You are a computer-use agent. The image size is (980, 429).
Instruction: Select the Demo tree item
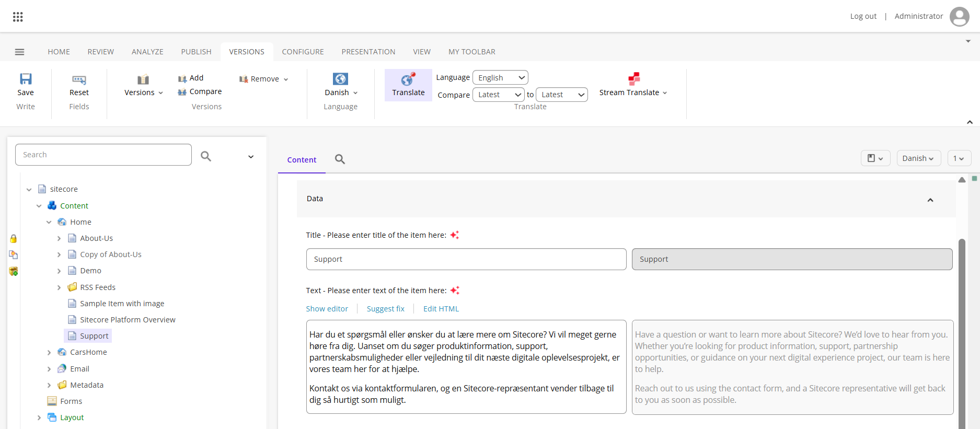coord(90,271)
